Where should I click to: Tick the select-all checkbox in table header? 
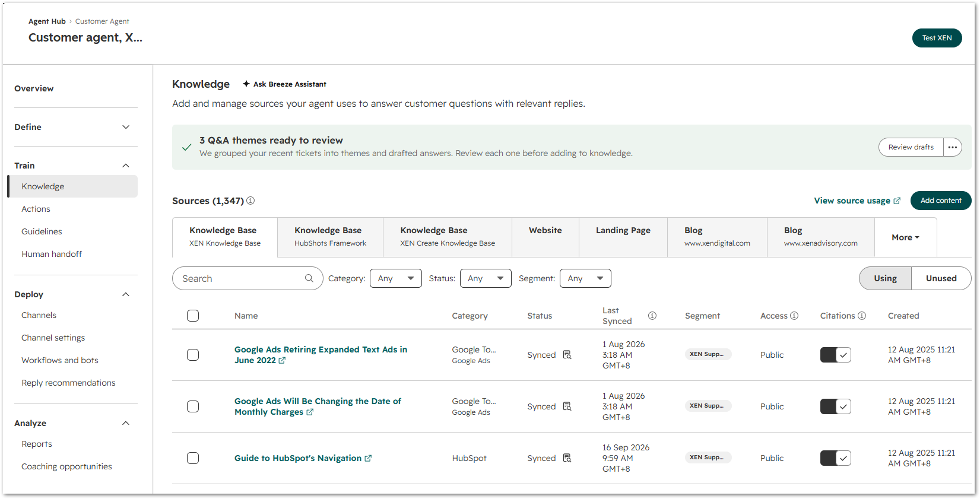click(193, 316)
